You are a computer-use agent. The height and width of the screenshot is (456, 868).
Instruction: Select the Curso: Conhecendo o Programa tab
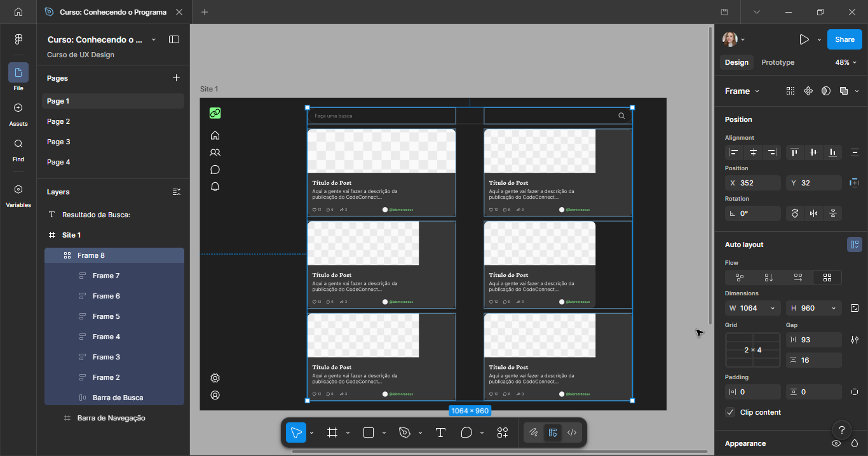point(113,12)
